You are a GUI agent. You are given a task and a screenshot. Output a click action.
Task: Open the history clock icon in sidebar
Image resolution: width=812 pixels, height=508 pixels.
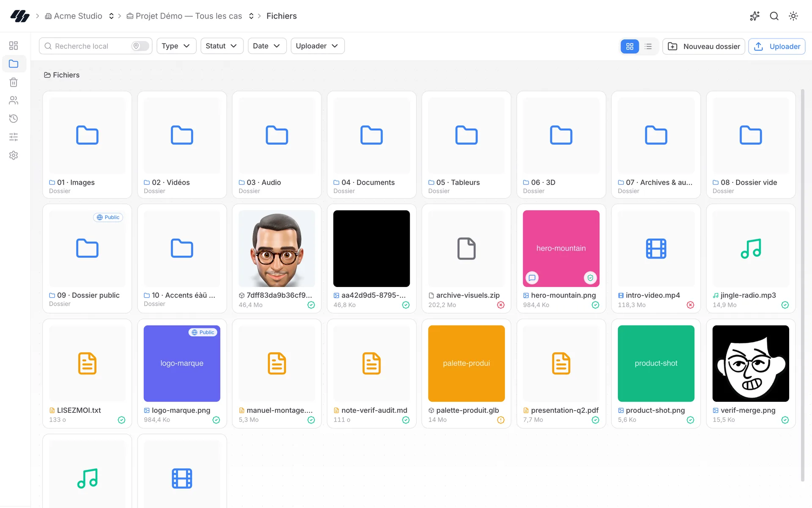14,119
